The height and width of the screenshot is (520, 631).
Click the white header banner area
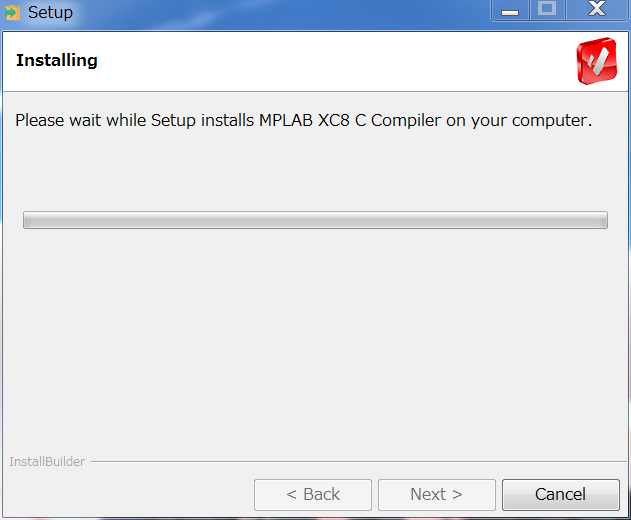pos(322,61)
